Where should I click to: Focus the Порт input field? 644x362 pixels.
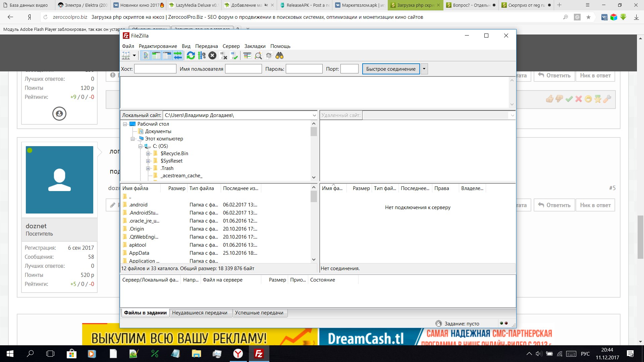tap(350, 69)
